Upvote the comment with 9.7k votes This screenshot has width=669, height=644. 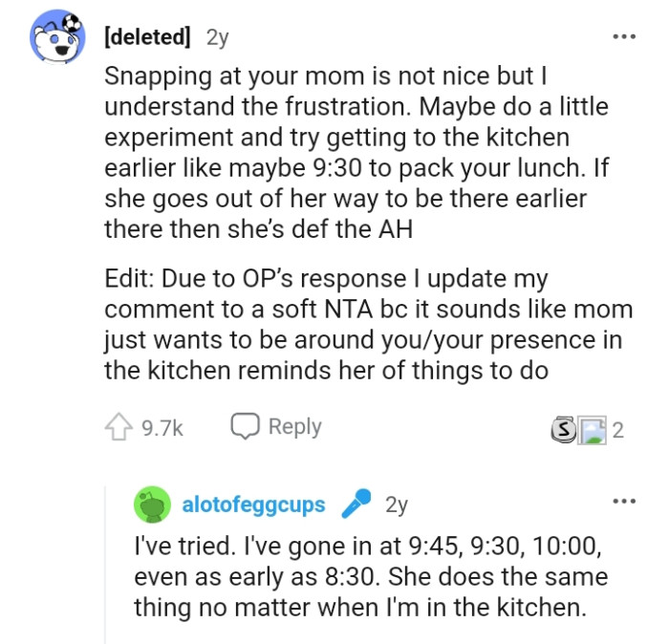(119, 427)
